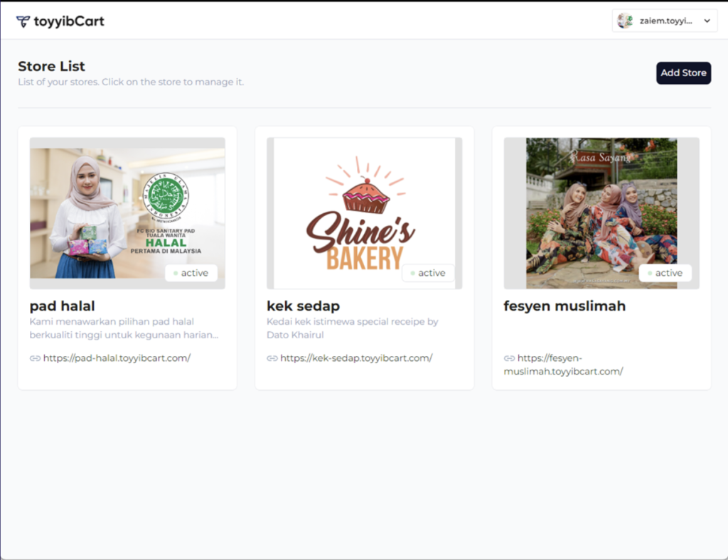Image resolution: width=728 pixels, height=560 pixels.
Task: Open Shine's Bakery store image
Action: [x=365, y=213]
